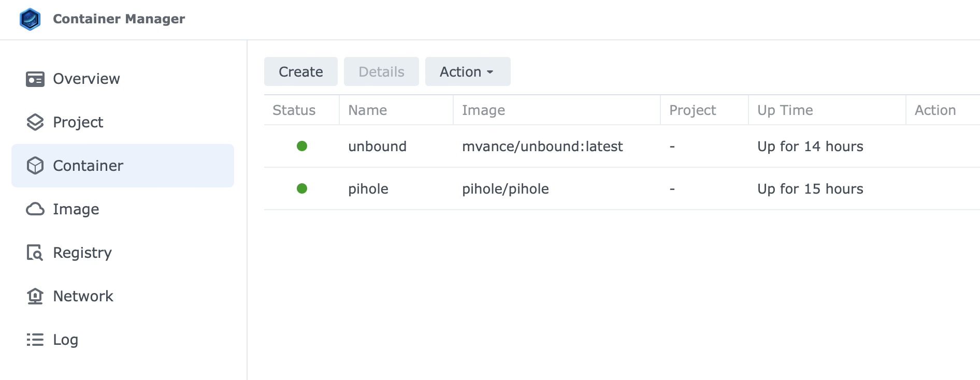This screenshot has width=980, height=380.
Task: Click the Details button
Action: (381, 71)
